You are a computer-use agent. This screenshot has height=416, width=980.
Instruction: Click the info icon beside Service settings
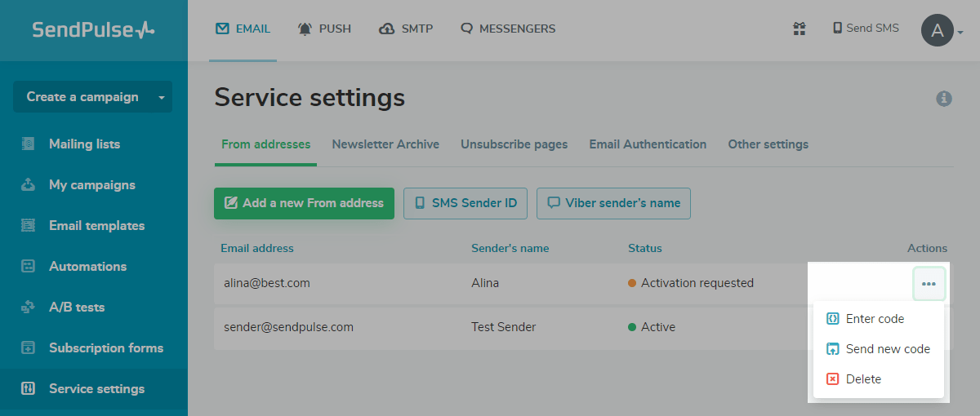pos(944,99)
